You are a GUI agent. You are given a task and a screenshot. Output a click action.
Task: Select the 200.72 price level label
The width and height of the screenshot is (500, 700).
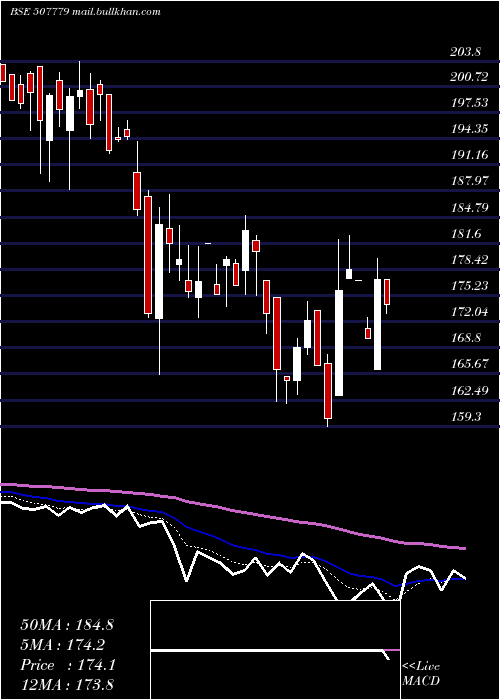pos(469,77)
